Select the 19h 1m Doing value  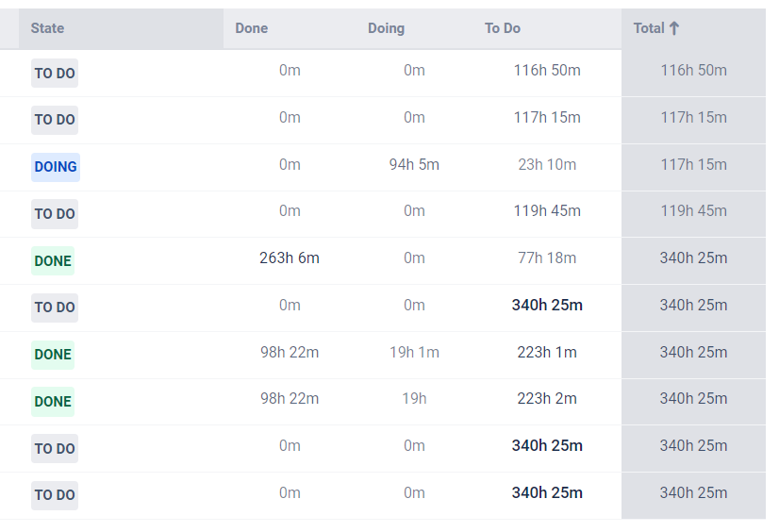(414, 353)
